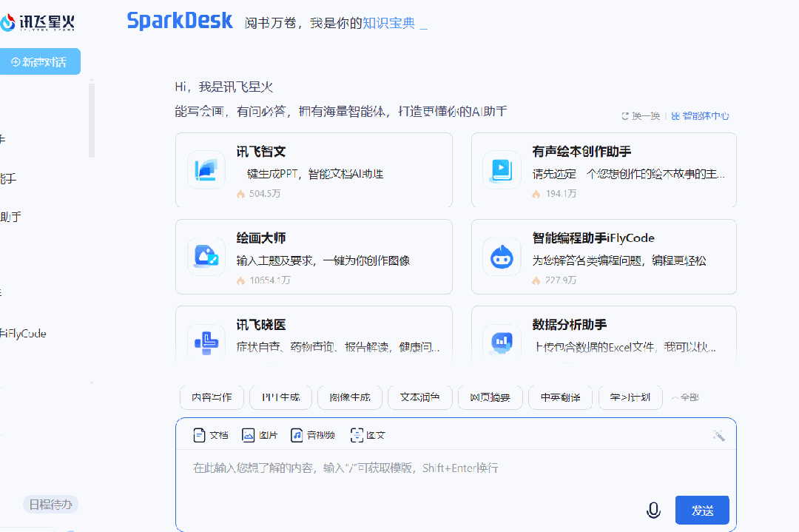
Task: Choose the 学习计划 tag
Action: point(630,397)
